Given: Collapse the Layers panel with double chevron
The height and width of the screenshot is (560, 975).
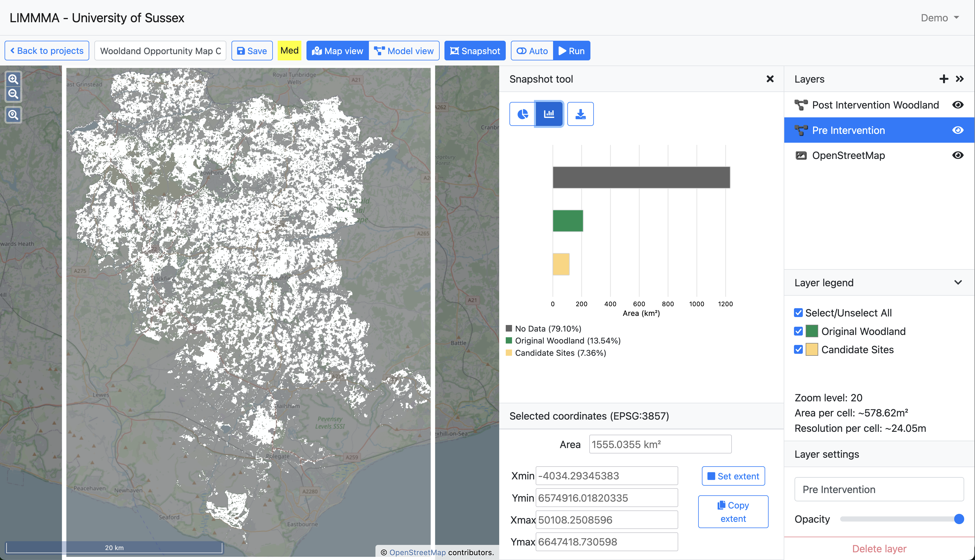Looking at the screenshot, I should pyautogui.click(x=960, y=79).
